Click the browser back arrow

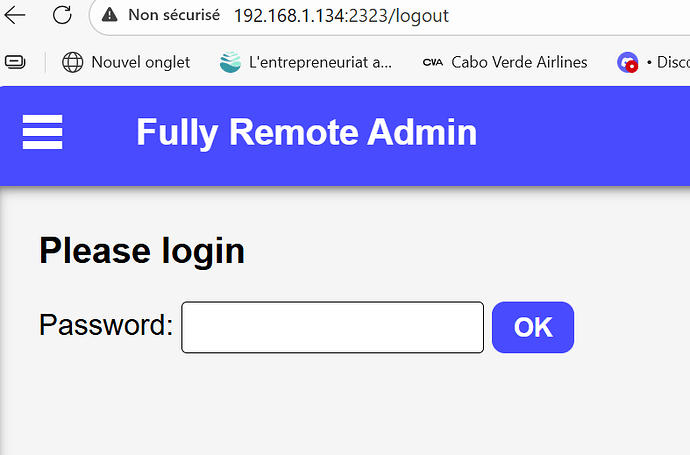[x=16, y=16]
